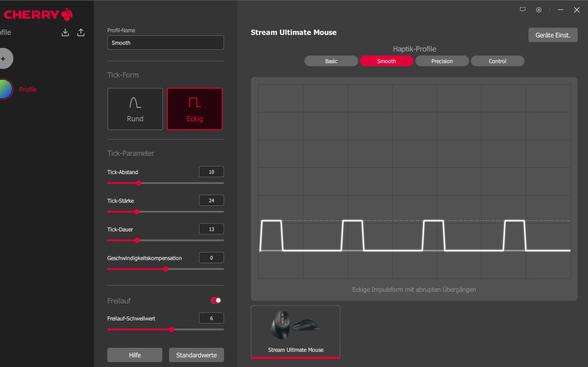Switch to Basic haptic profile
588x367 pixels.
(x=331, y=61)
